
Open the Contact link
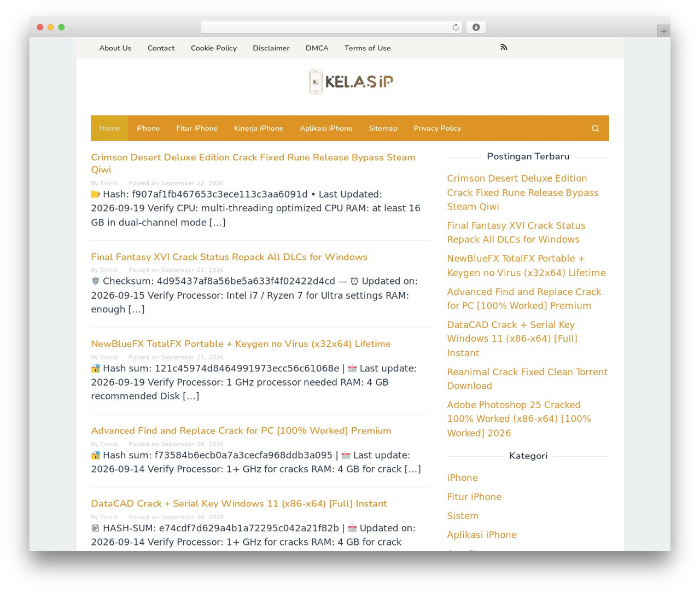161,48
